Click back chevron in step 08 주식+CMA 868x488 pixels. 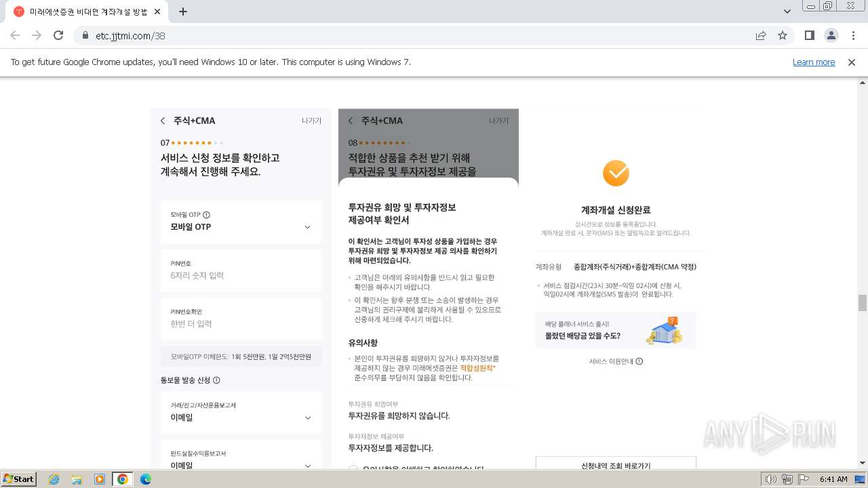click(351, 121)
